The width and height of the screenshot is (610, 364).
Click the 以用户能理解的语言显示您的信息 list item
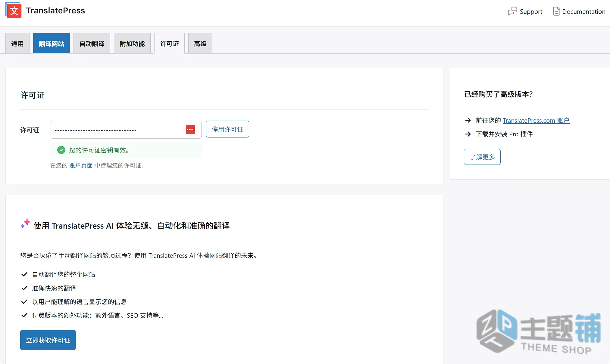80,302
